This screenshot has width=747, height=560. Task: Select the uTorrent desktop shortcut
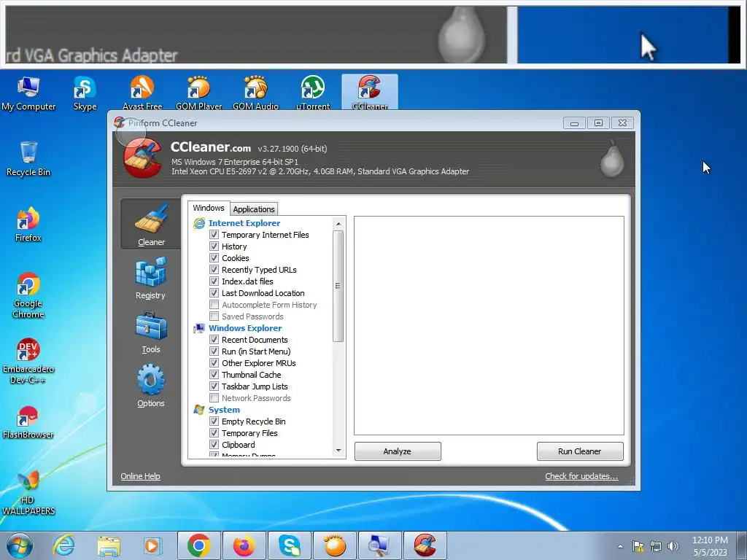(312, 93)
